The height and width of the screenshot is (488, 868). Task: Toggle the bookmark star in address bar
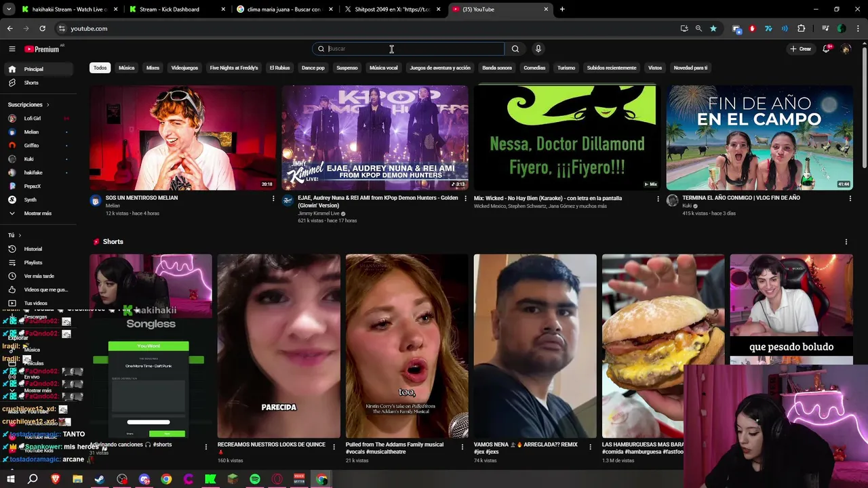713,28
